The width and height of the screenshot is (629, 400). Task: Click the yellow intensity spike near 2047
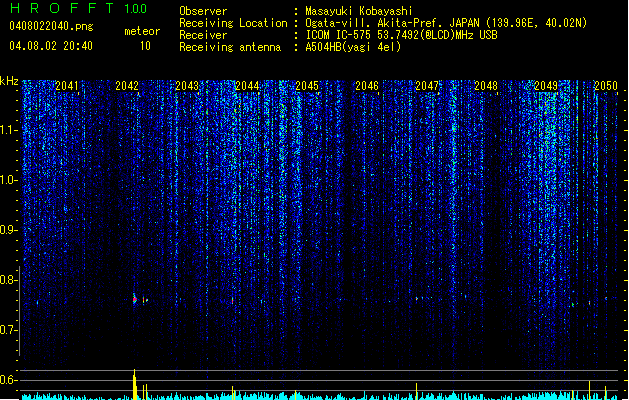(x=416, y=391)
